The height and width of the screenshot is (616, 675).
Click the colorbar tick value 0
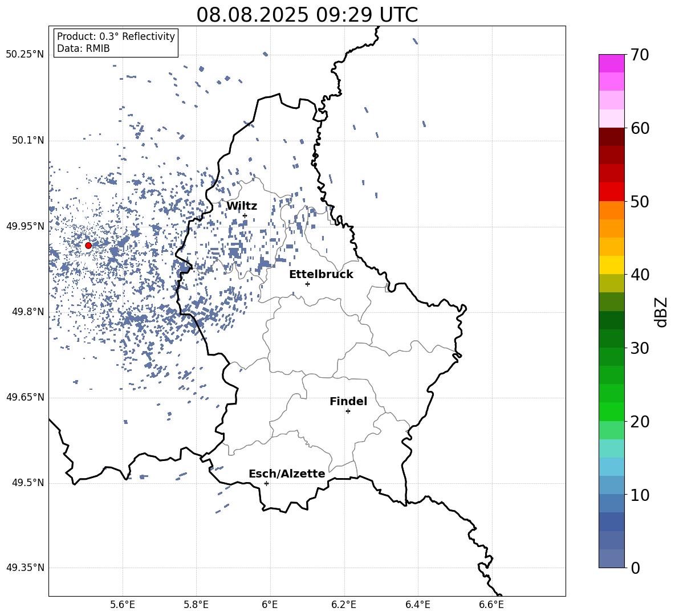[x=635, y=568]
